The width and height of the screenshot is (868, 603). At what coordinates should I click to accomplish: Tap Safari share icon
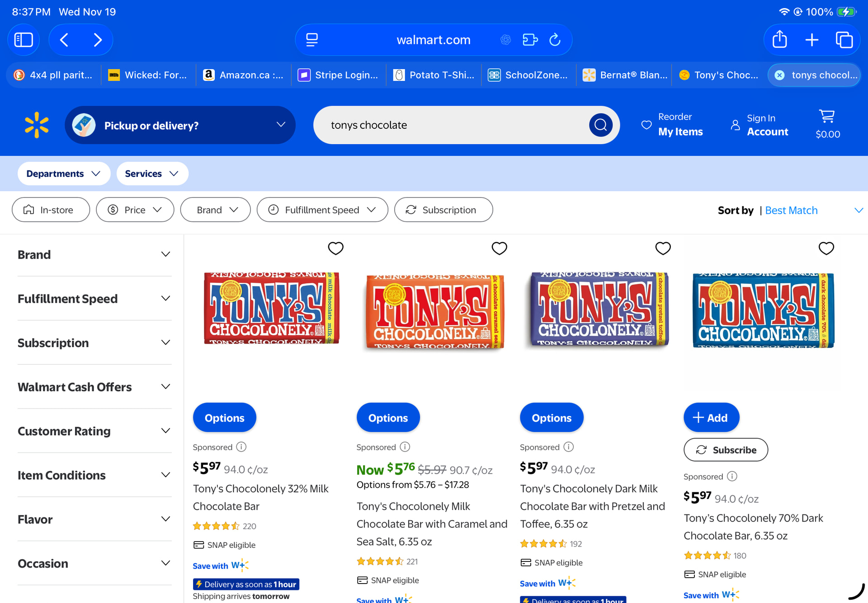coord(779,40)
